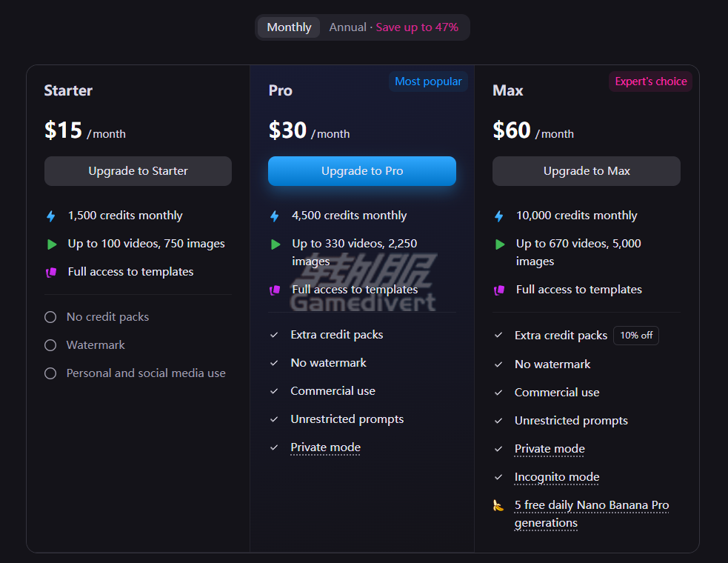
Task: Click the purple templates icon in Max plan
Action: [499, 290]
